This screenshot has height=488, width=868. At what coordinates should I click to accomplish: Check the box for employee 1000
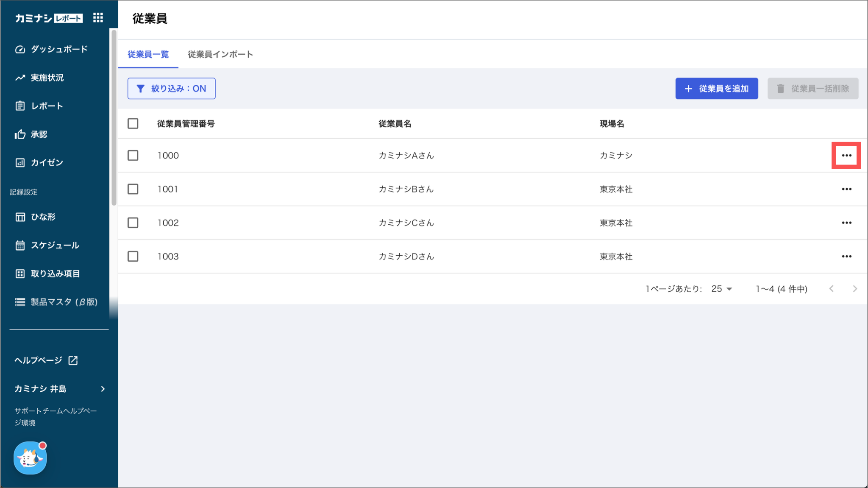[x=133, y=156]
